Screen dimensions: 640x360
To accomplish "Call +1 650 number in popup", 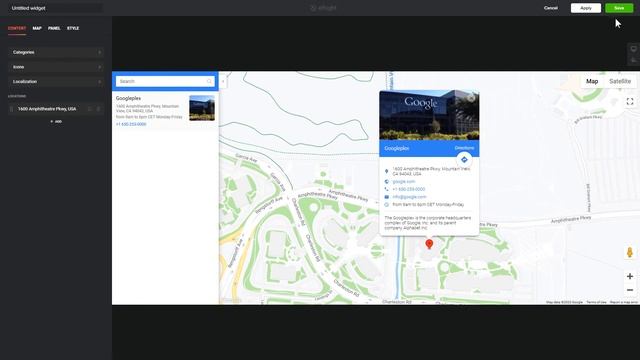I will pos(409,189).
